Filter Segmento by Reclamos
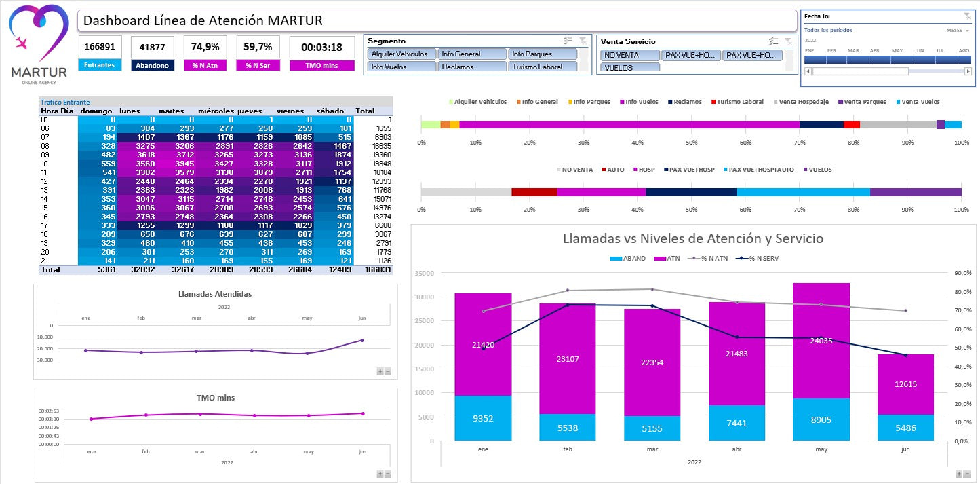 [x=472, y=66]
